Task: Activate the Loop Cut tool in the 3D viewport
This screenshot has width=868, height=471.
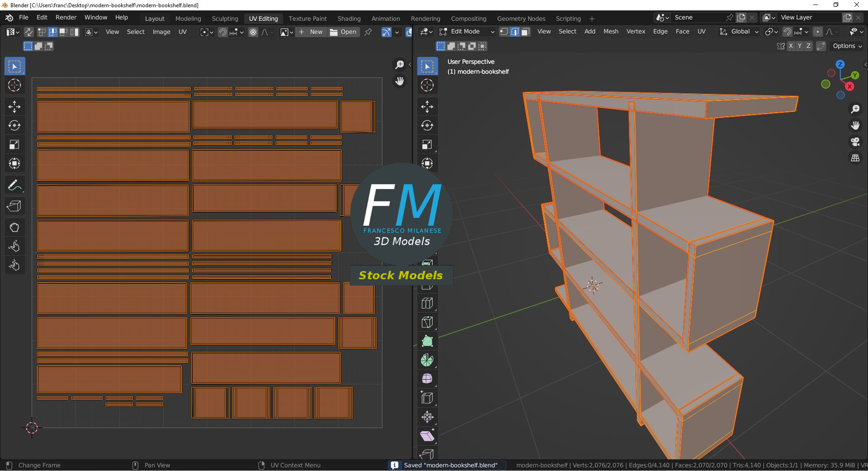Action: click(x=427, y=303)
